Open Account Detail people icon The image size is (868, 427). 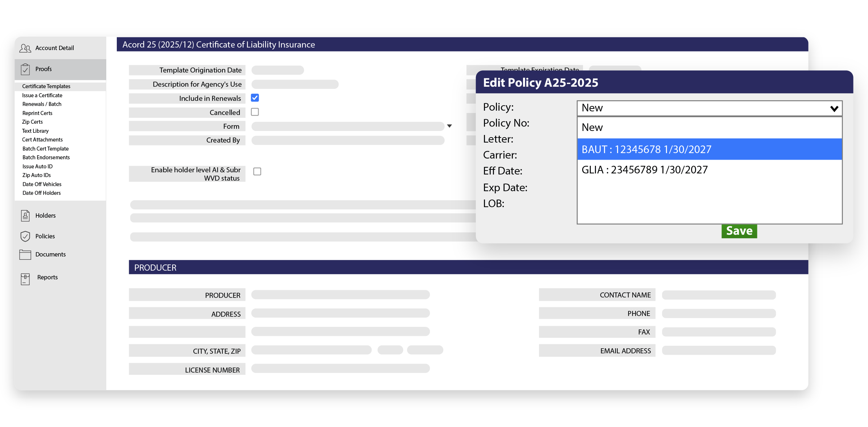pyautogui.click(x=25, y=48)
